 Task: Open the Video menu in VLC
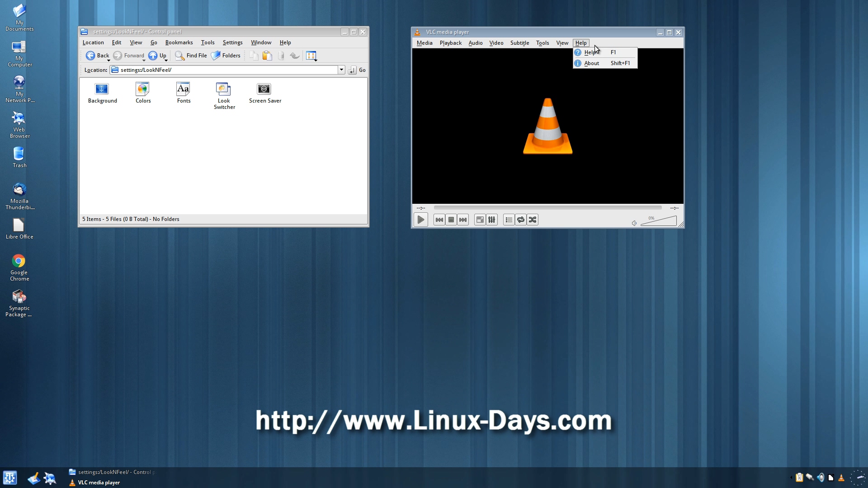(x=496, y=43)
